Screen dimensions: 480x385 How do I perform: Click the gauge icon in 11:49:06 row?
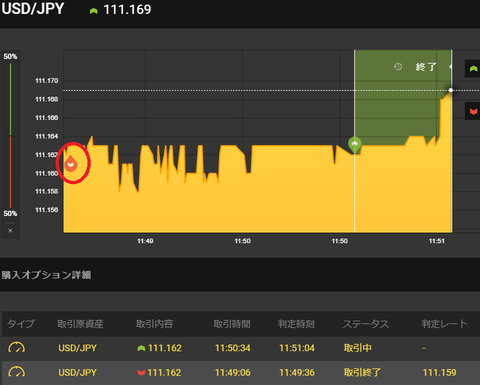[x=16, y=372]
